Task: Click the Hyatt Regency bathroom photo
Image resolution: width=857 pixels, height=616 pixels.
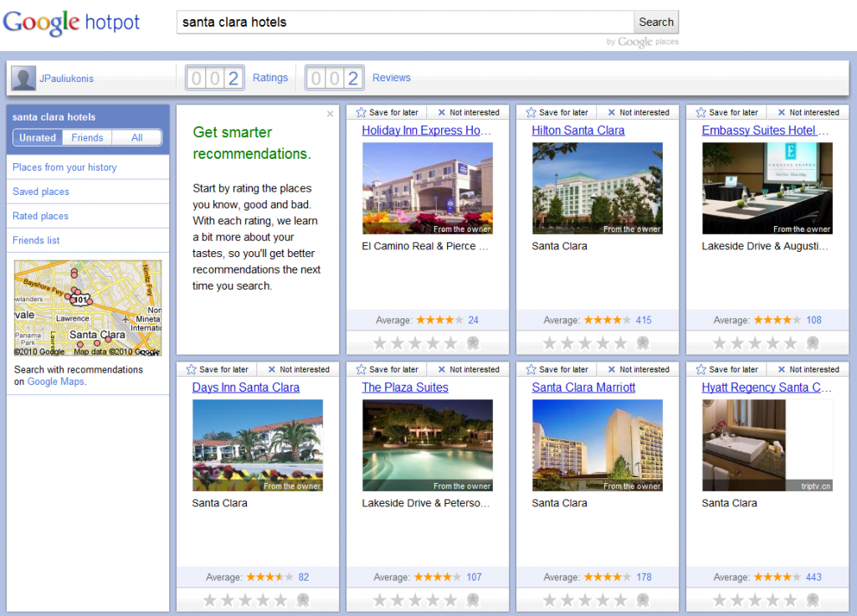Action: click(x=767, y=445)
